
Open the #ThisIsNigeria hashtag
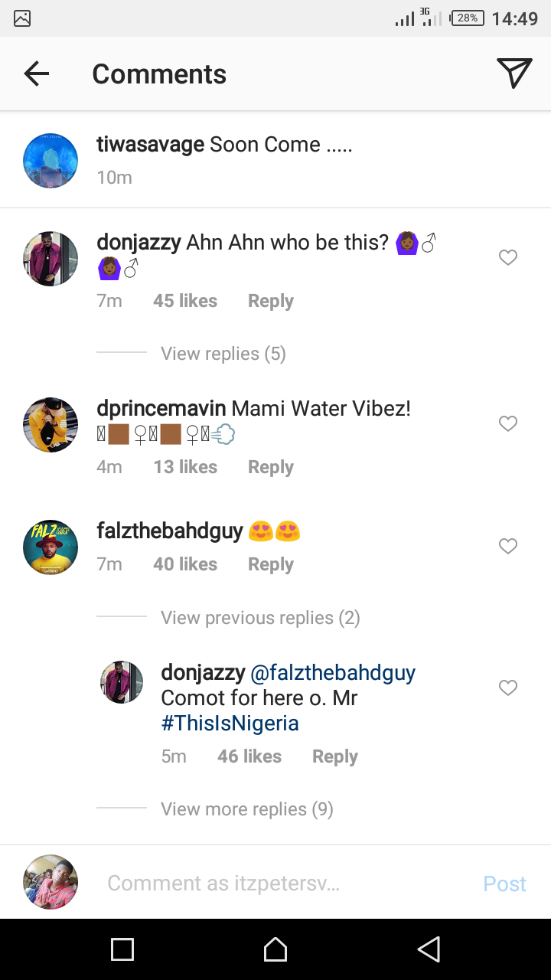(x=230, y=724)
